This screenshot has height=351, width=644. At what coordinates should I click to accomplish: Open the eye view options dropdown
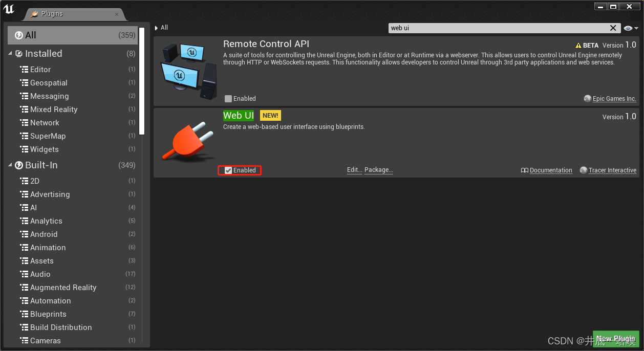[x=631, y=28]
